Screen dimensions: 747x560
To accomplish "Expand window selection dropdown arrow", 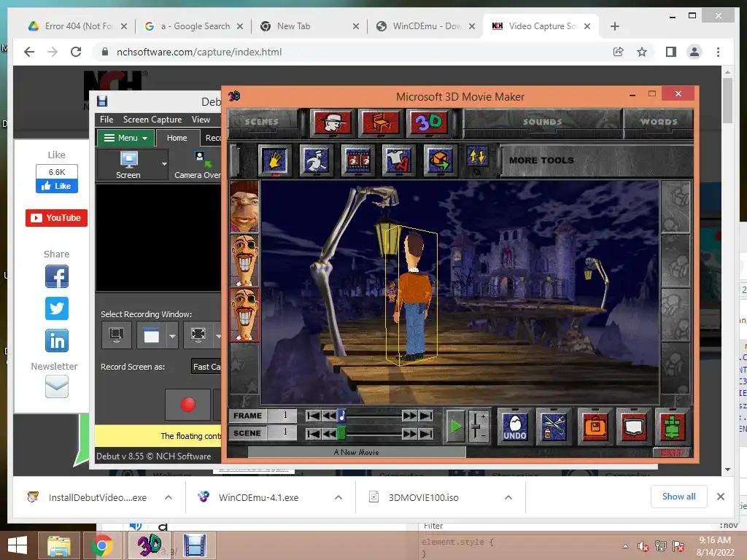I will pyautogui.click(x=172, y=335).
